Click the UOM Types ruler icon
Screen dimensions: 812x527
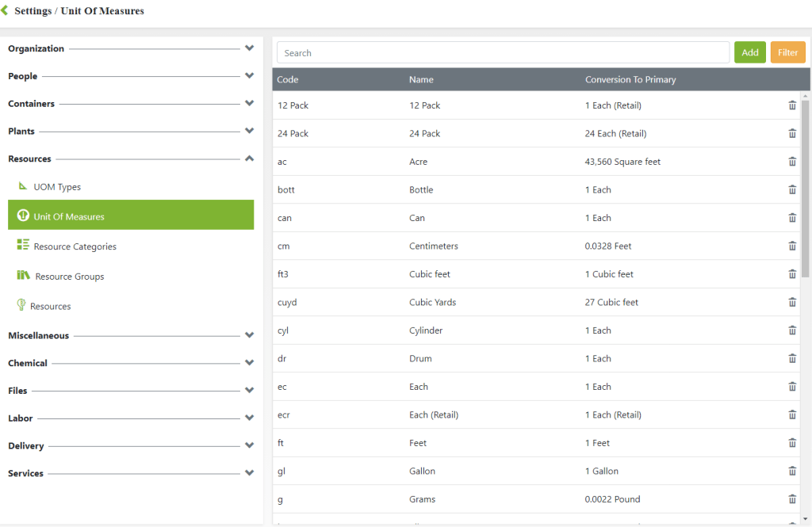pos(23,186)
